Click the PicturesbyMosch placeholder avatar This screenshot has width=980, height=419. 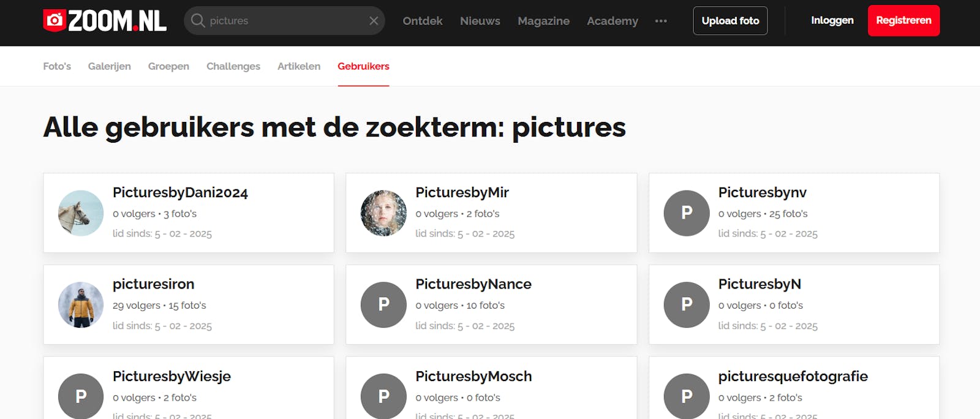383,396
